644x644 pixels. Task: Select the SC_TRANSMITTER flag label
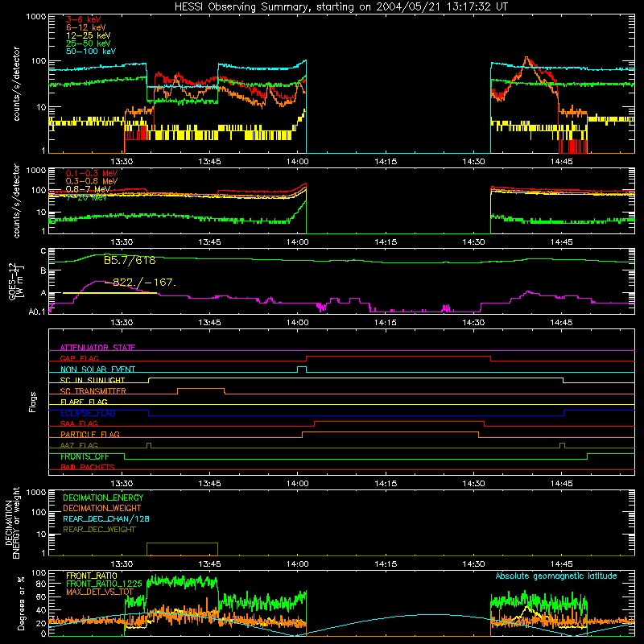[93, 391]
